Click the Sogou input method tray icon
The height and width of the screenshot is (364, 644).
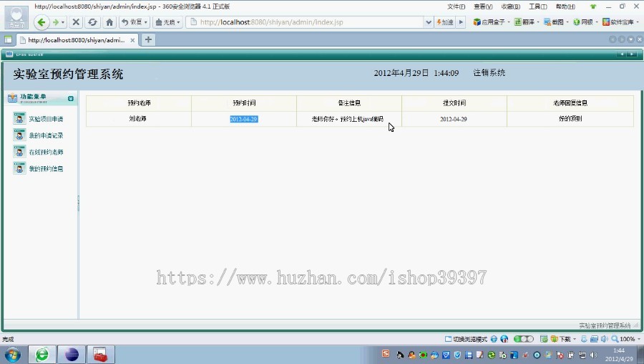click(385, 353)
